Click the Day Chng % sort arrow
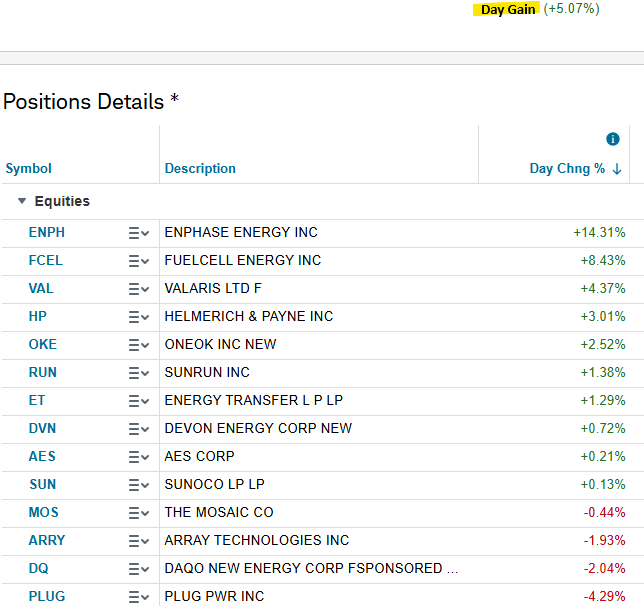The height and width of the screenshot is (606, 644). pos(616,169)
